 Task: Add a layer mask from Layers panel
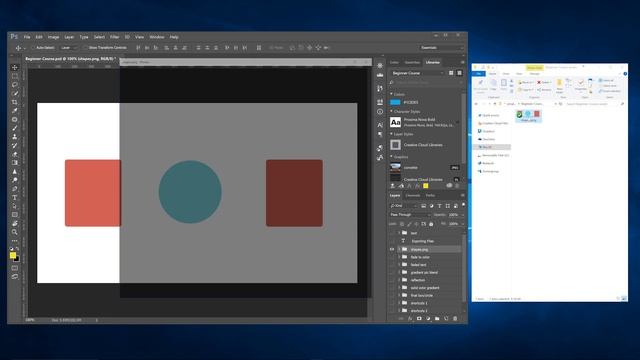(x=419, y=319)
